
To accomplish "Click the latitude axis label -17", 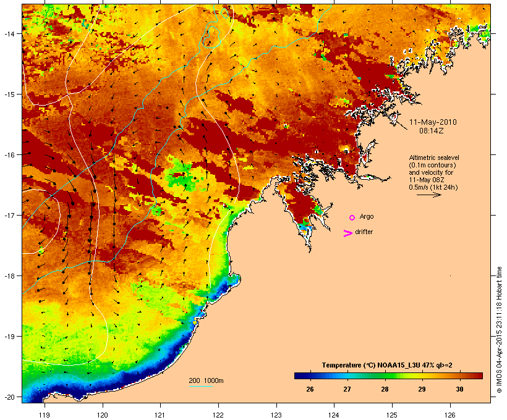I will point(9,215).
